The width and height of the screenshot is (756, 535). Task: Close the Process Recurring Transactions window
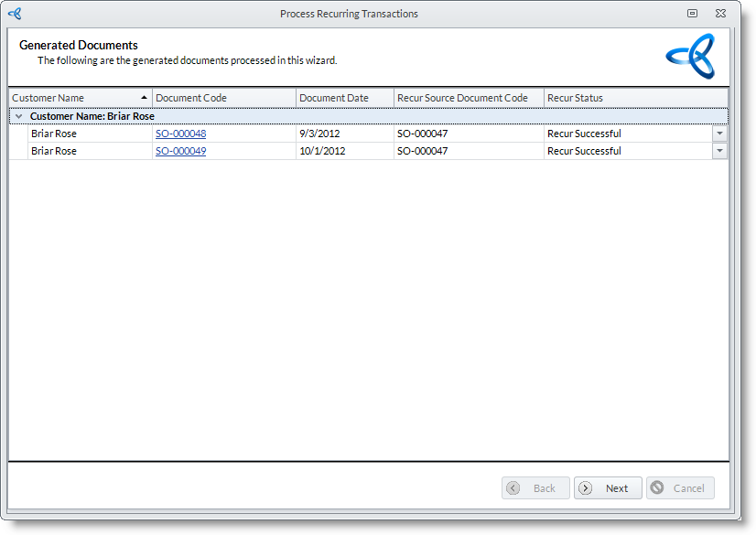tap(720, 14)
